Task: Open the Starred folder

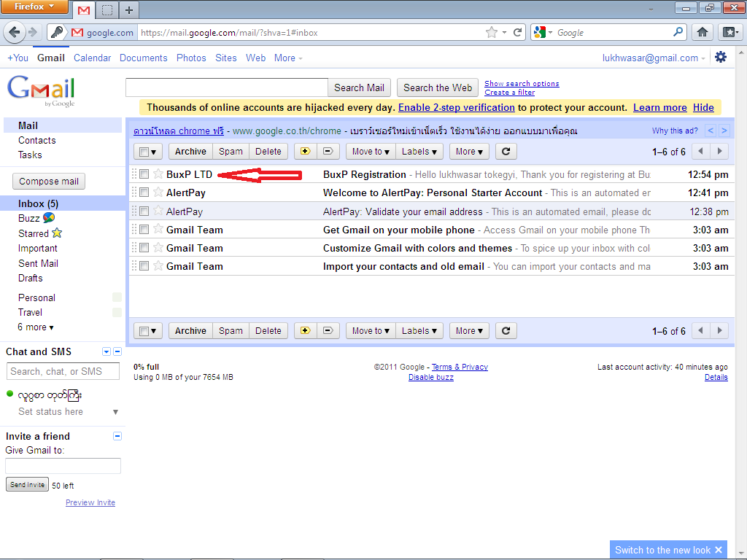Action: coord(34,233)
